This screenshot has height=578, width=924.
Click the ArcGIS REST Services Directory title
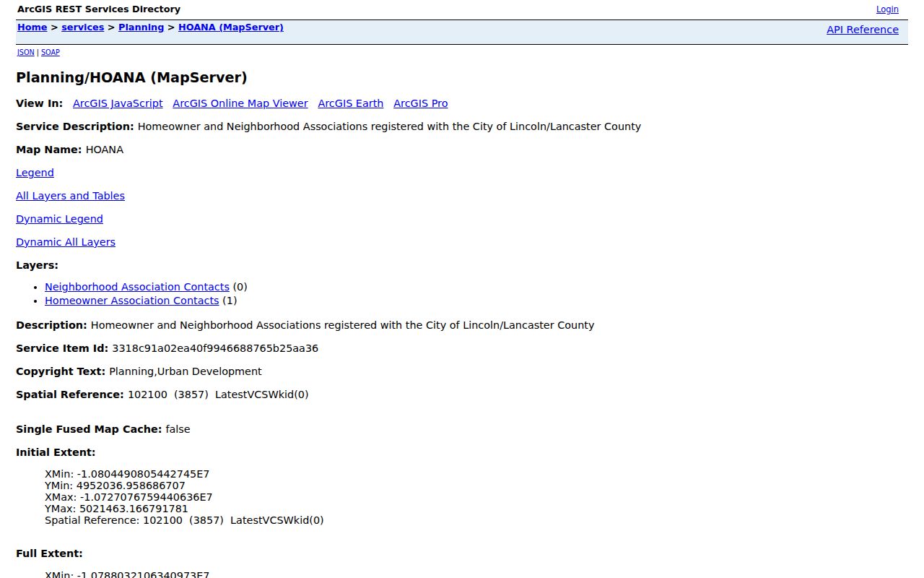point(99,9)
